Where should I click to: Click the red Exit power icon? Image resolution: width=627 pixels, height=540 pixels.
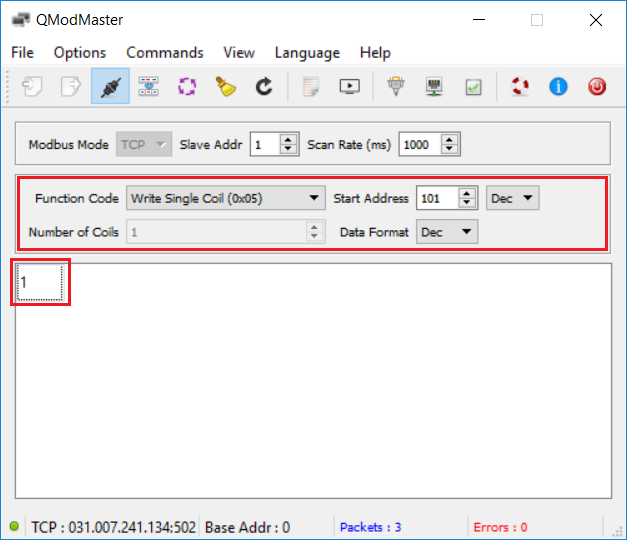[597, 86]
